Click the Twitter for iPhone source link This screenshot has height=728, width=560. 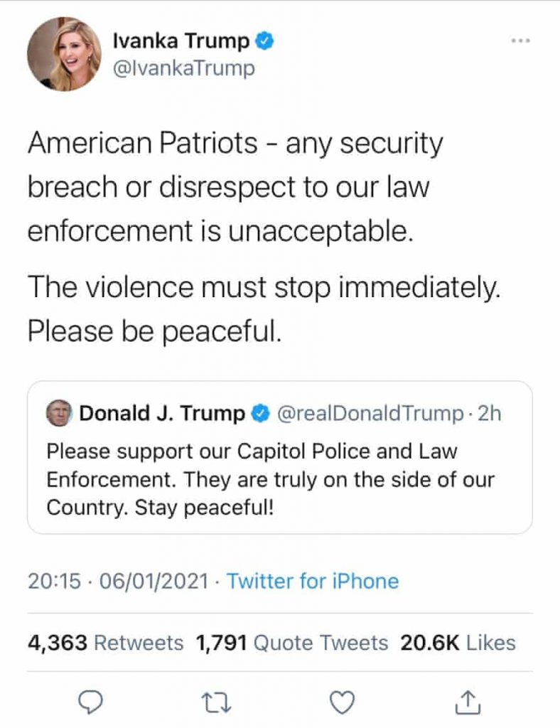coord(313,581)
